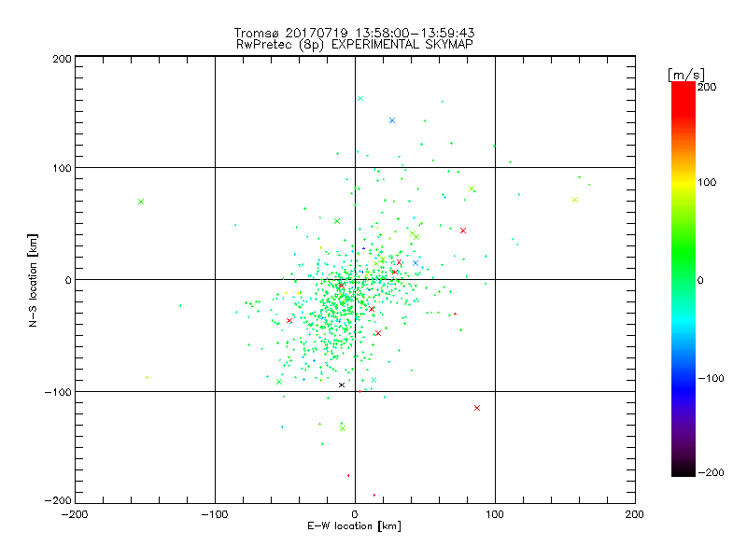Select the black X marker near the -100 km line
Image resolution: width=747 pixels, height=560 pixels.
click(x=342, y=385)
